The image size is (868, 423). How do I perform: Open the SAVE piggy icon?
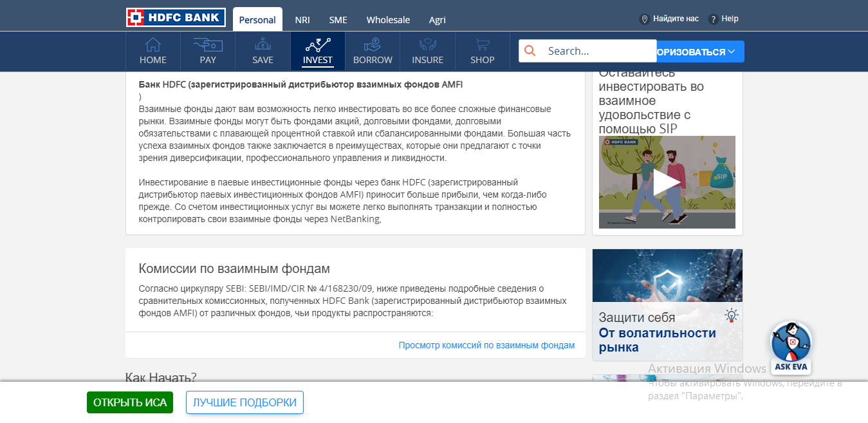(x=263, y=44)
